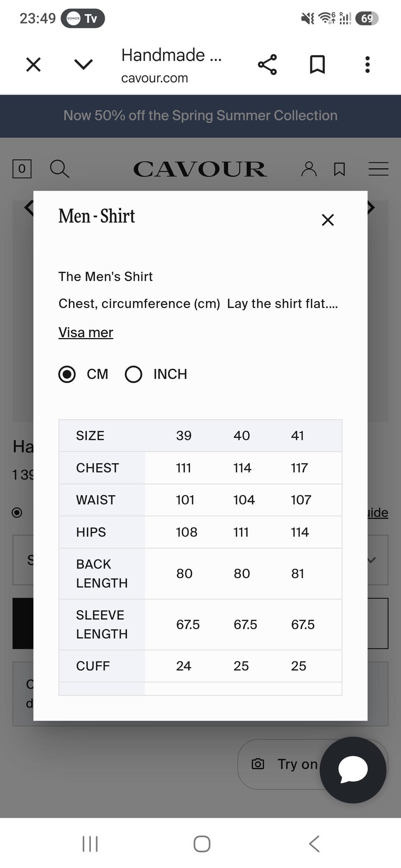The image size is (401, 868).
Task: Tap the 50% off Spring Summer banner
Action: [200, 116]
